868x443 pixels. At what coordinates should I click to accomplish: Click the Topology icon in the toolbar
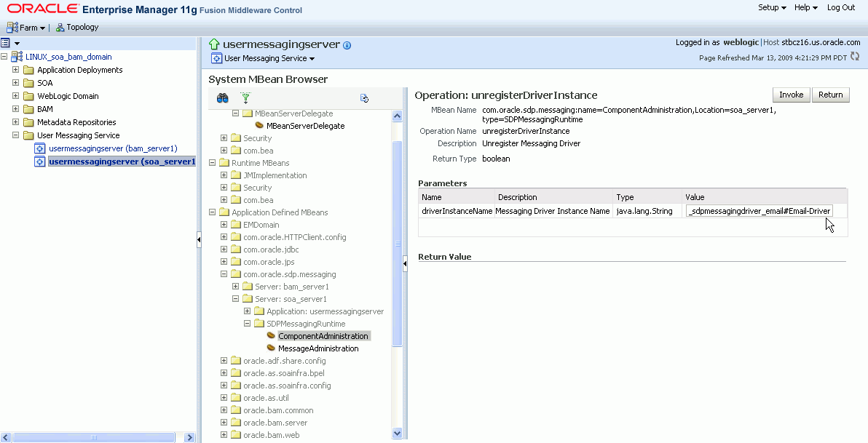(60, 27)
